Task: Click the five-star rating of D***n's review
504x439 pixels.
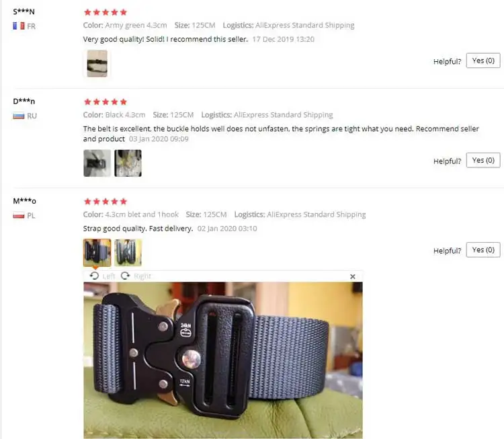Action: pyautogui.click(x=106, y=102)
